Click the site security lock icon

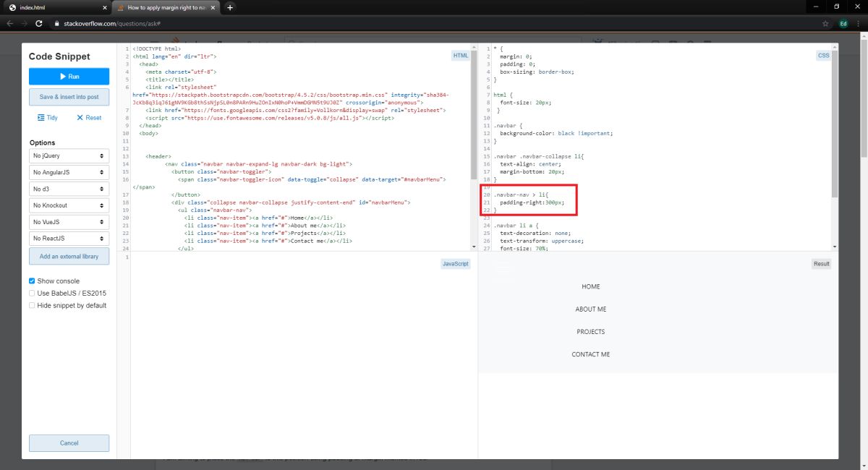(59, 23)
